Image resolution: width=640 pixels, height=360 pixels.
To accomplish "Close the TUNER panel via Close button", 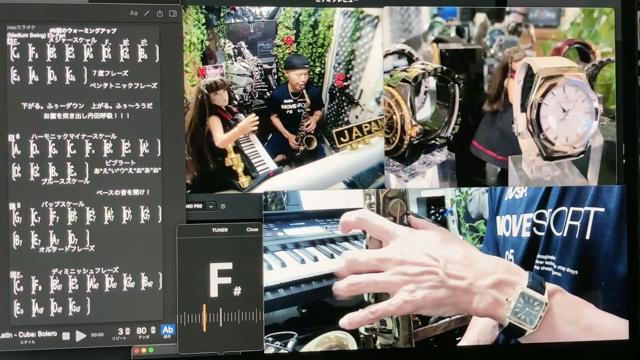I will tap(252, 230).
